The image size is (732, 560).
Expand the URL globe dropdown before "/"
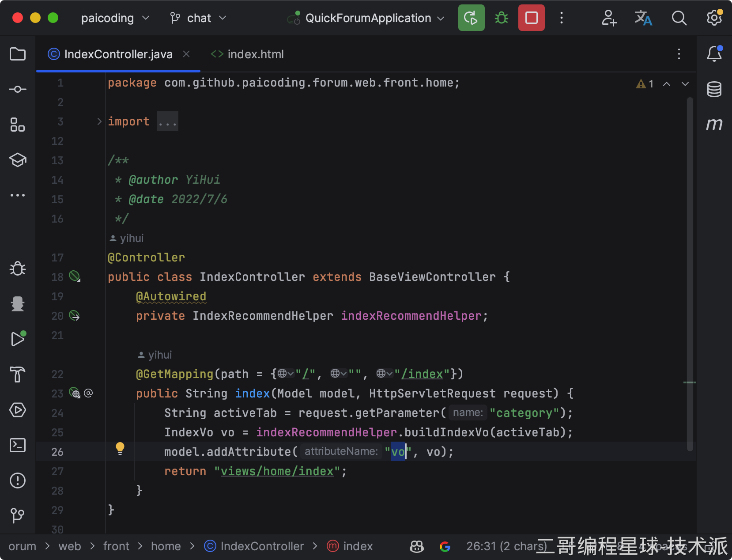coord(286,374)
